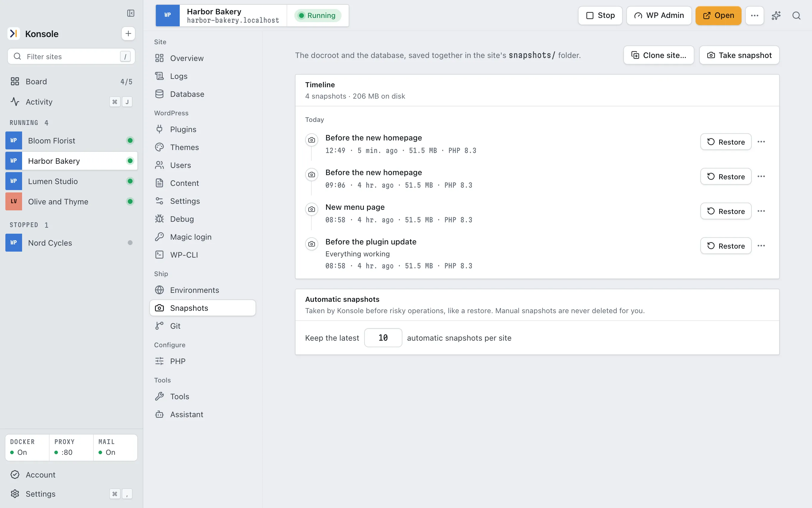Click camera icon of New menu page snapshot
This screenshot has width=812, height=508.
pyautogui.click(x=311, y=209)
